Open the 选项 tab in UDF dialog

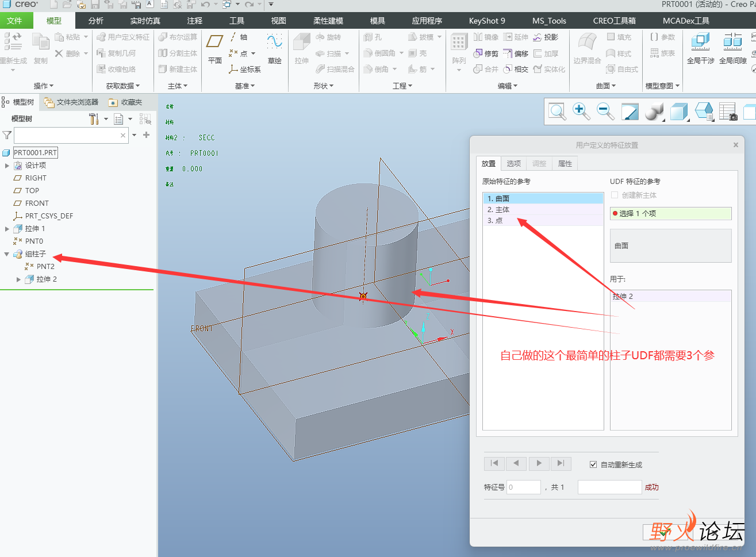point(513,163)
